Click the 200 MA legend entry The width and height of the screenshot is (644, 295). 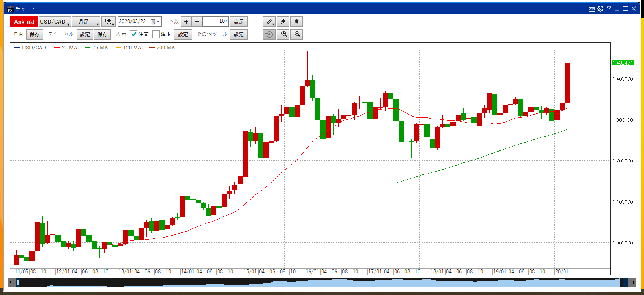click(x=162, y=48)
